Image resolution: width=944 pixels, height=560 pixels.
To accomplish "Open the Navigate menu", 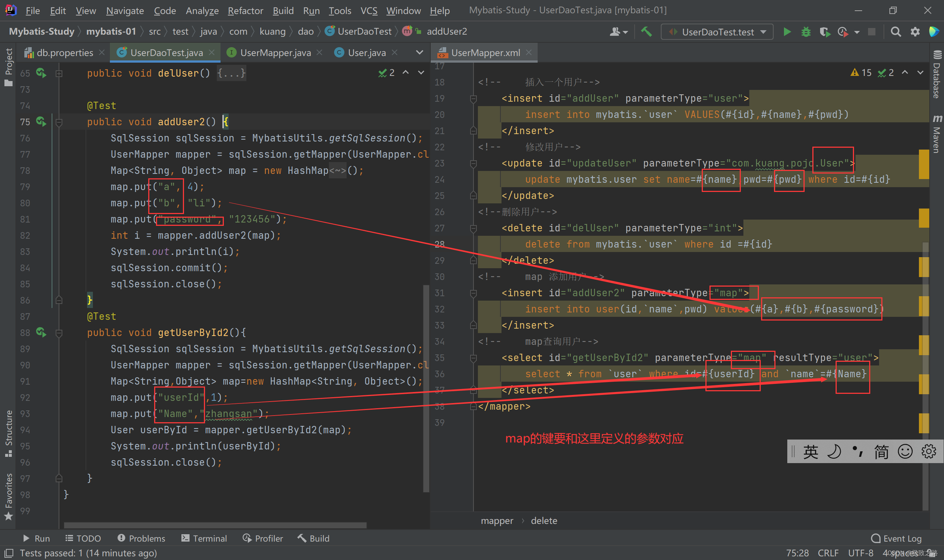I will [125, 11].
